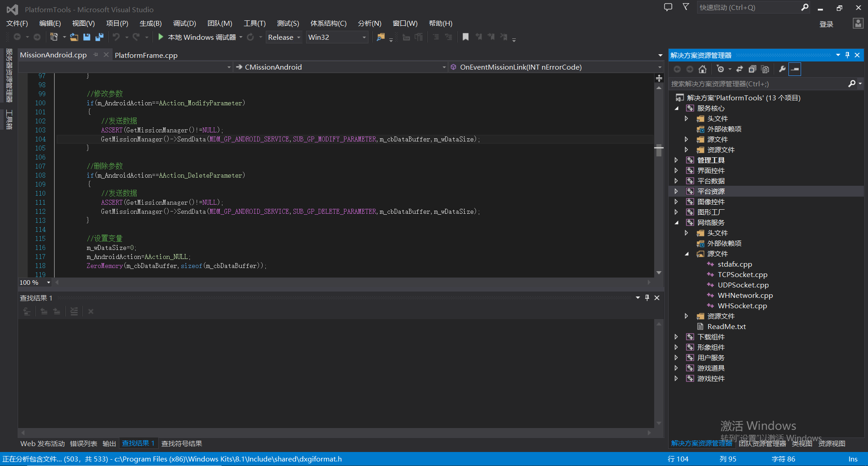Open TCPSocket.cpp in the solution tree
This screenshot has width=868, height=466.
[x=742, y=274]
